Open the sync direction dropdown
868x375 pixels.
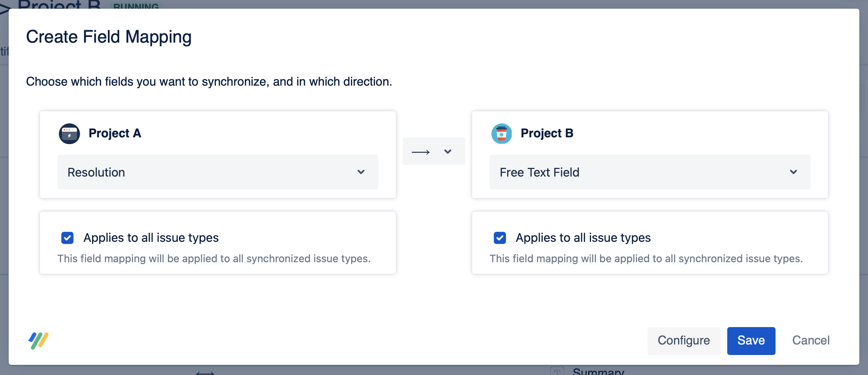(x=448, y=151)
